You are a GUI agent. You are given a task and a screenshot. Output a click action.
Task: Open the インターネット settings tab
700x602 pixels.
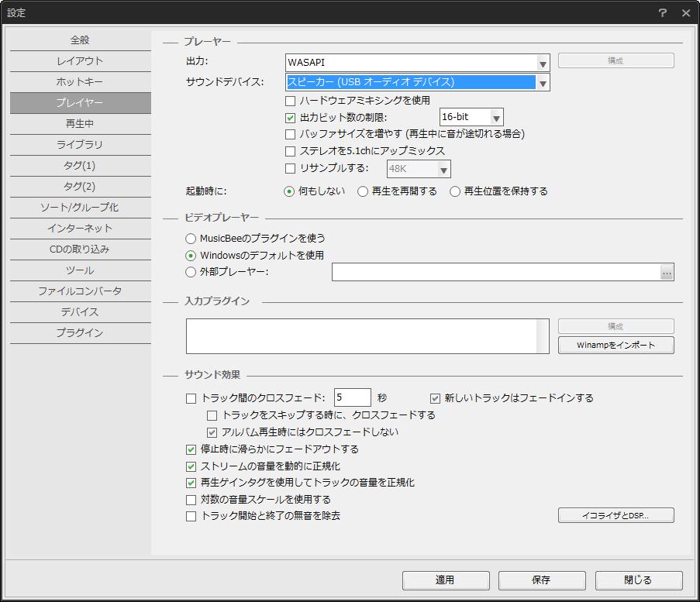(81, 229)
